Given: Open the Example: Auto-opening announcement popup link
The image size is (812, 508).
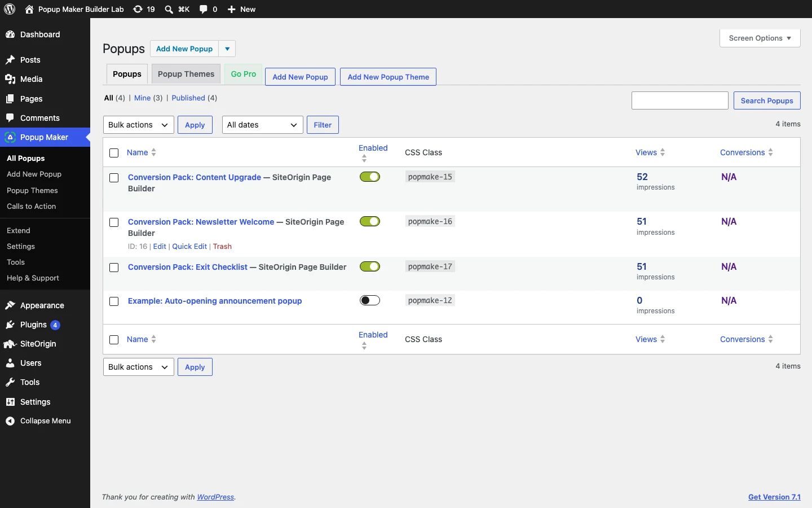Looking at the screenshot, I should (x=215, y=301).
